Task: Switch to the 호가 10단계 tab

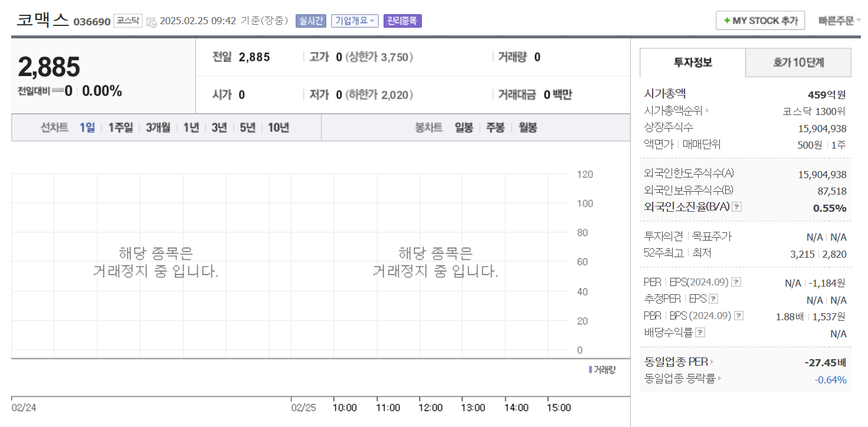Action: (x=798, y=63)
